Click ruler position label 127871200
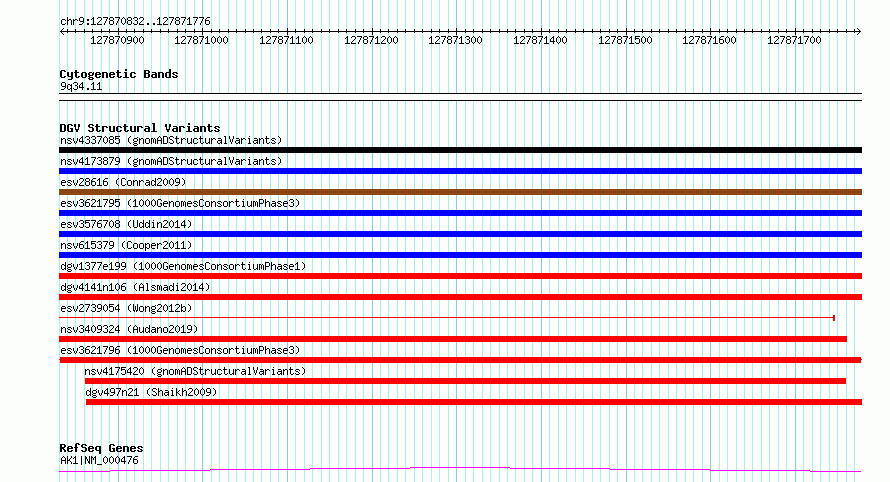This screenshot has width=890, height=482. tap(372, 40)
